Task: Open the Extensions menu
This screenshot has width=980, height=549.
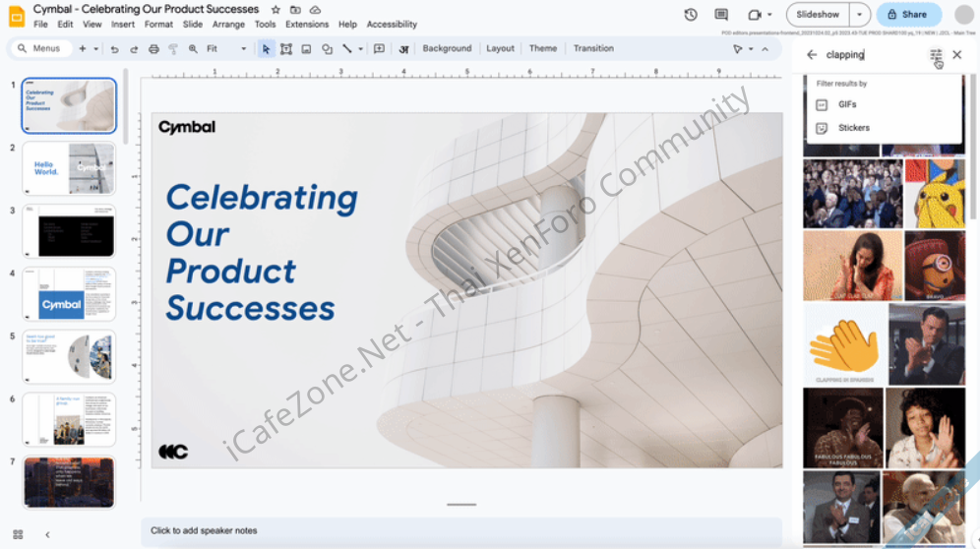Action: pyautogui.click(x=307, y=25)
